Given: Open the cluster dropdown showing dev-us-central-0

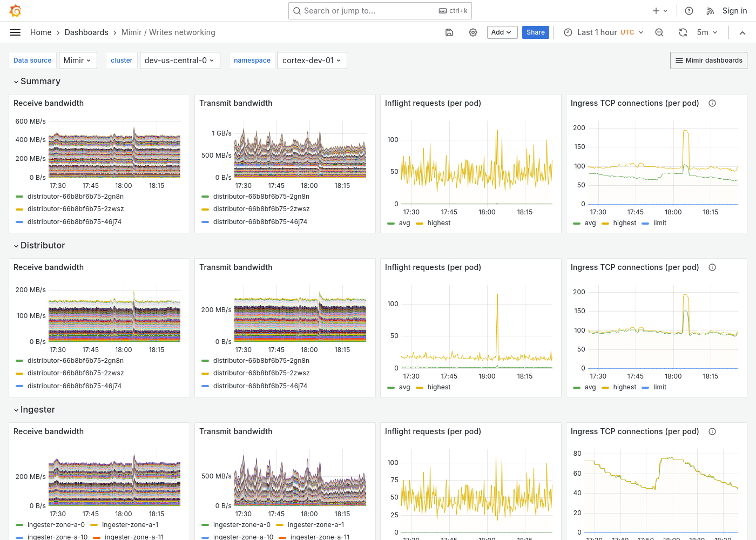Looking at the screenshot, I should 180,60.
